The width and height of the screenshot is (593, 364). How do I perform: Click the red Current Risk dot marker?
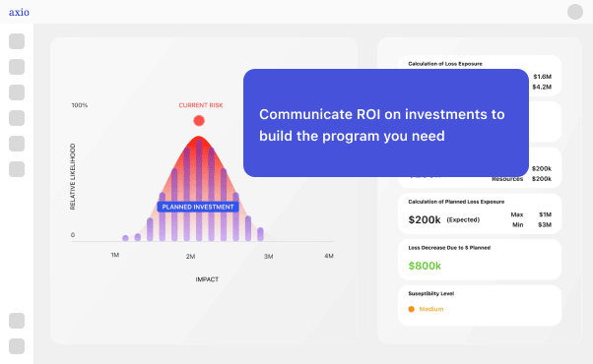tap(199, 120)
